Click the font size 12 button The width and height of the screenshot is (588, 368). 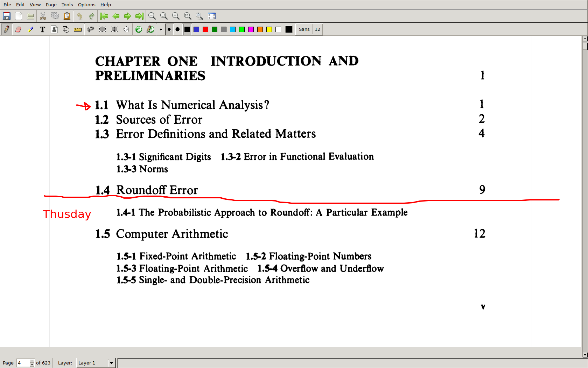pos(317,29)
